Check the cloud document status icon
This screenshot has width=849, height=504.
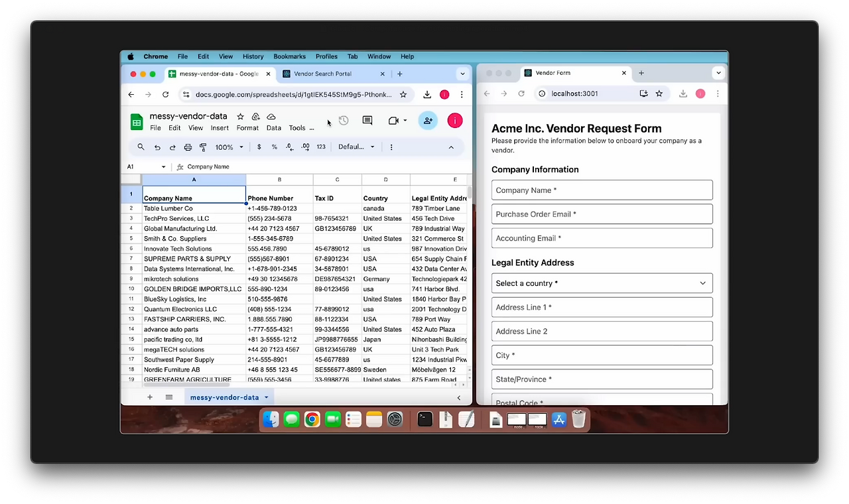(x=271, y=117)
